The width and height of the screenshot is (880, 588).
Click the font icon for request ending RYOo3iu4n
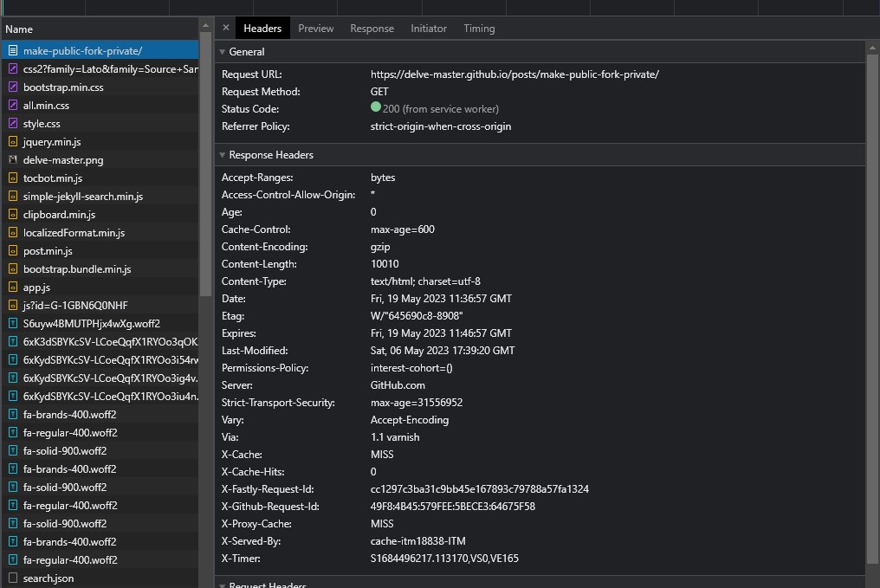coord(13,396)
